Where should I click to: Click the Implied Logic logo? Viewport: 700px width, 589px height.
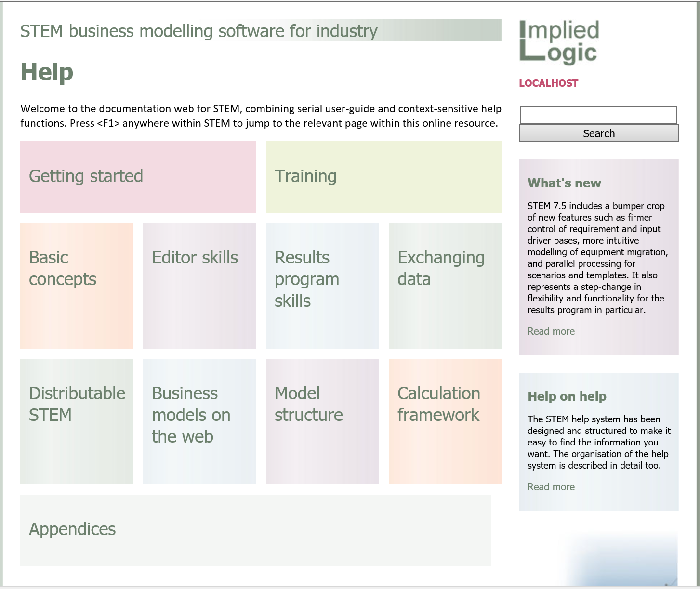[x=559, y=42]
